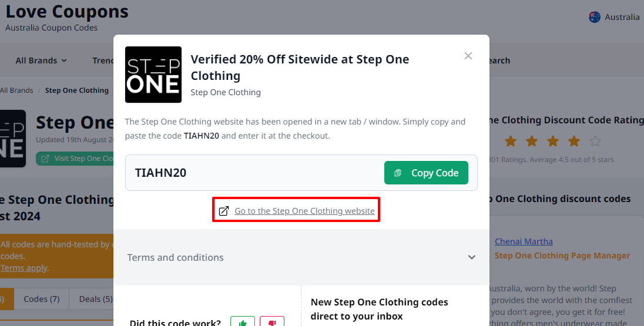The width and height of the screenshot is (644, 326).
Task: Click the Australia flag icon
Action: pyautogui.click(x=595, y=17)
